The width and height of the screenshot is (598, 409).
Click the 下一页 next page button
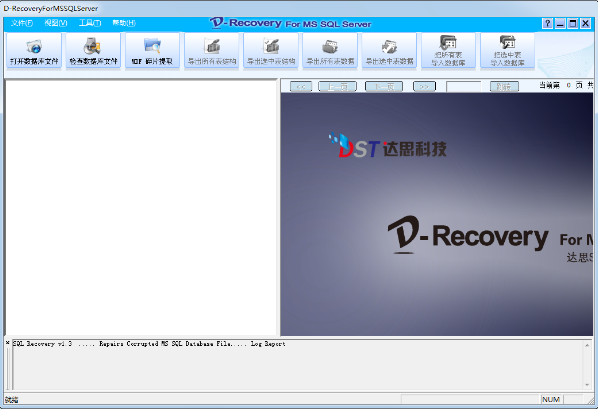tap(384, 87)
